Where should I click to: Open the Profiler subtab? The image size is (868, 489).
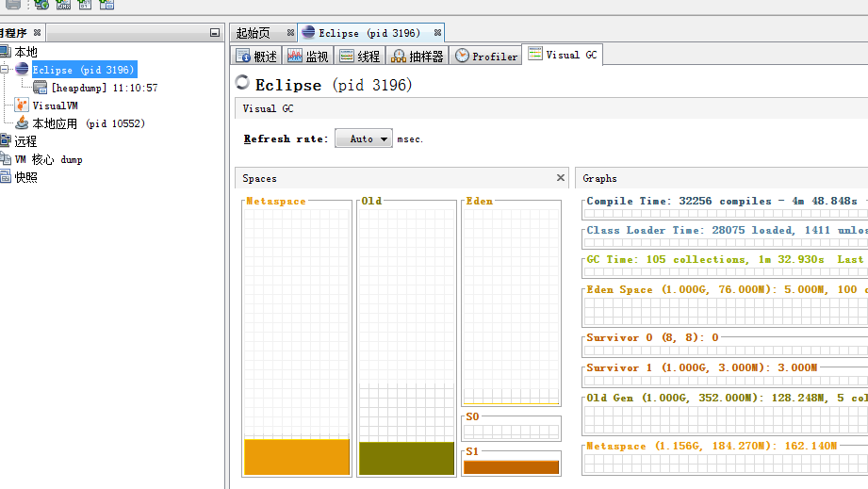pos(486,56)
